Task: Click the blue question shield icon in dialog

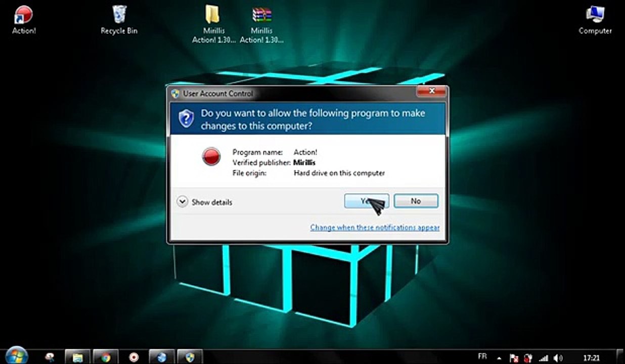Action: coord(186,118)
